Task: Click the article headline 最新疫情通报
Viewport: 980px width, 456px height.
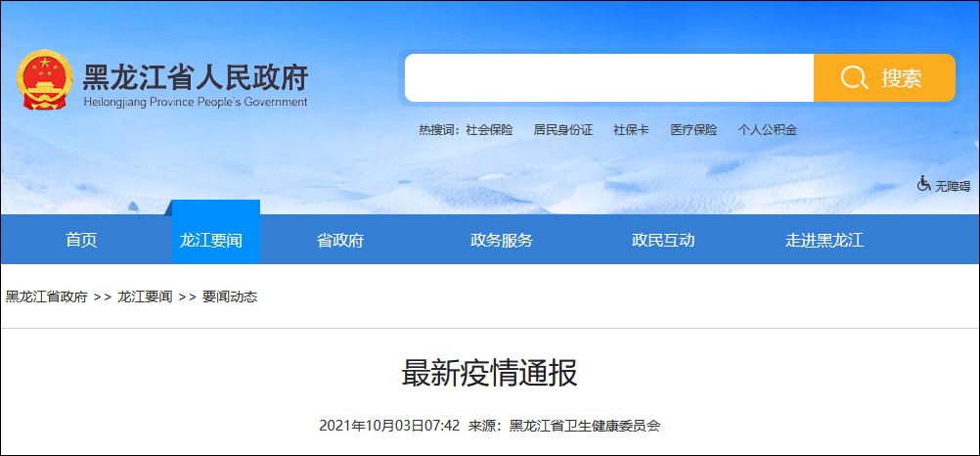Action: tap(489, 374)
